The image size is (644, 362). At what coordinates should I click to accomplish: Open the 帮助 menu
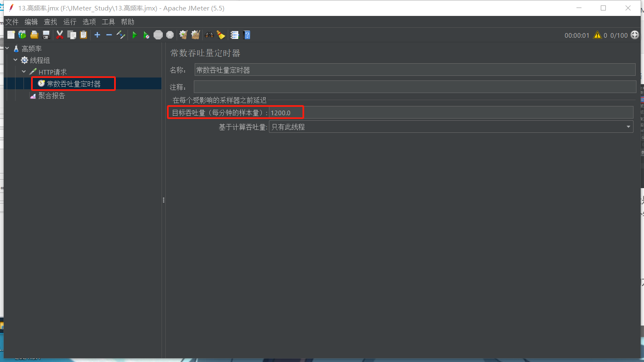tap(128, 22)
